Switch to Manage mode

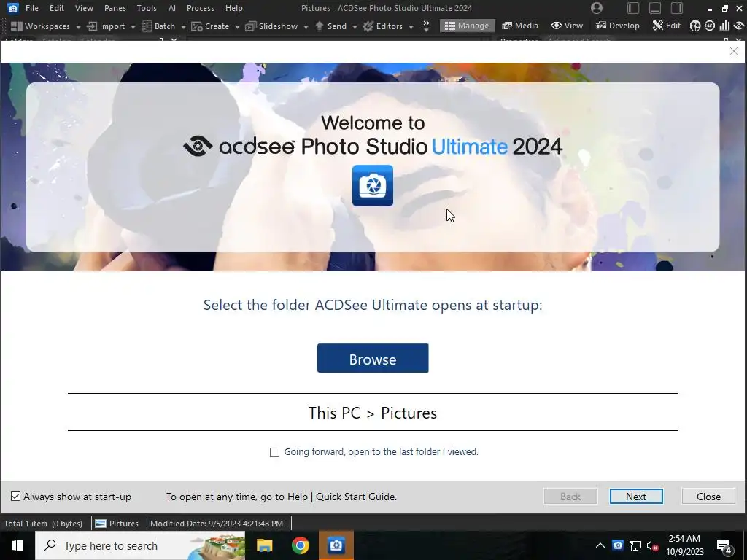(x=468, y=26)
